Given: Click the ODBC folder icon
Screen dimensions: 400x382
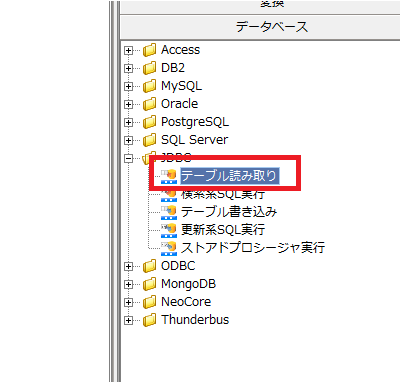Looking at the screenshot, I should [x=149, y=266].
